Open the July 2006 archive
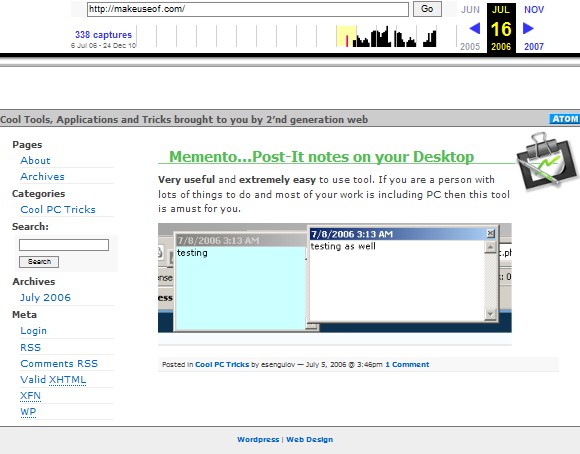 coord(45,297)
